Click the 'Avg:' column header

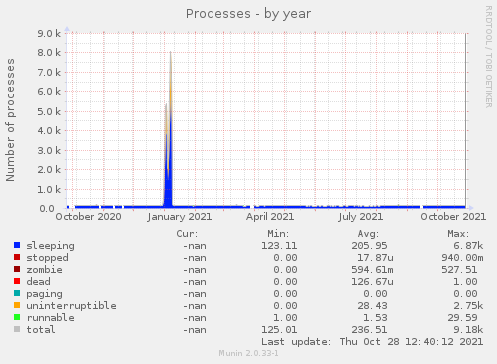pyautogui.click(x=368, y=234)
